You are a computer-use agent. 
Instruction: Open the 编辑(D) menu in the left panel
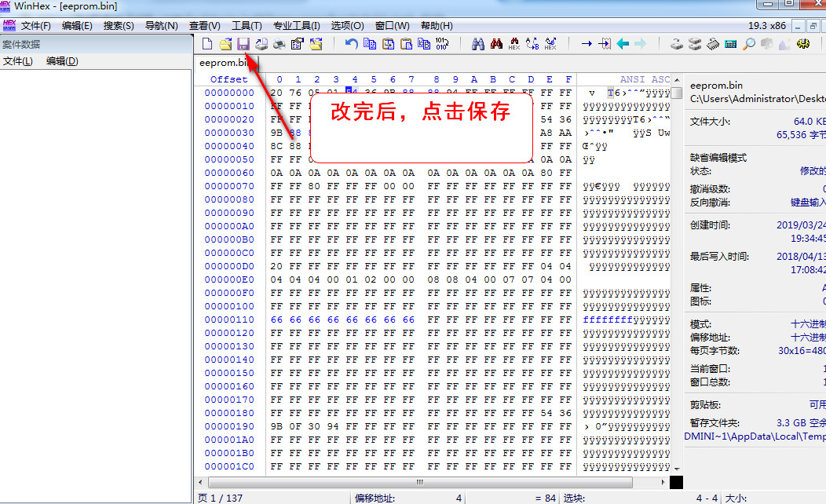tap(61, 60)
